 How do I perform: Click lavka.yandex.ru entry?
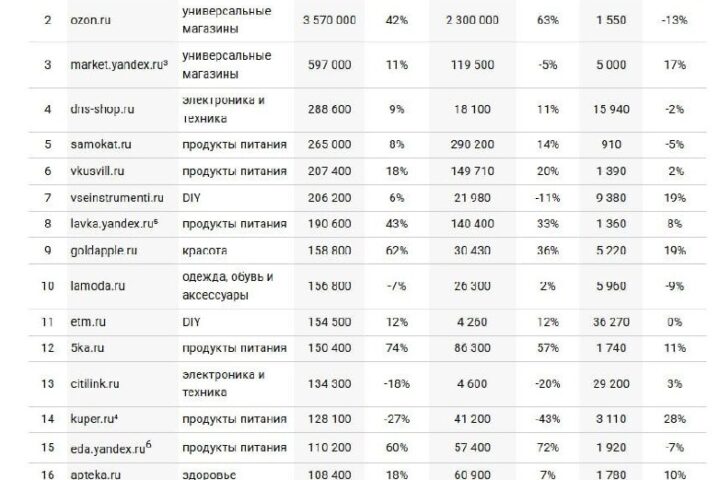(x=114, y=224)
